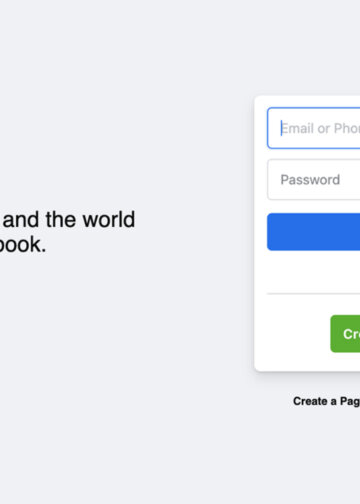
Task: Click white card space below blue button
Action: pyautogui.click(x=314, y=272)
